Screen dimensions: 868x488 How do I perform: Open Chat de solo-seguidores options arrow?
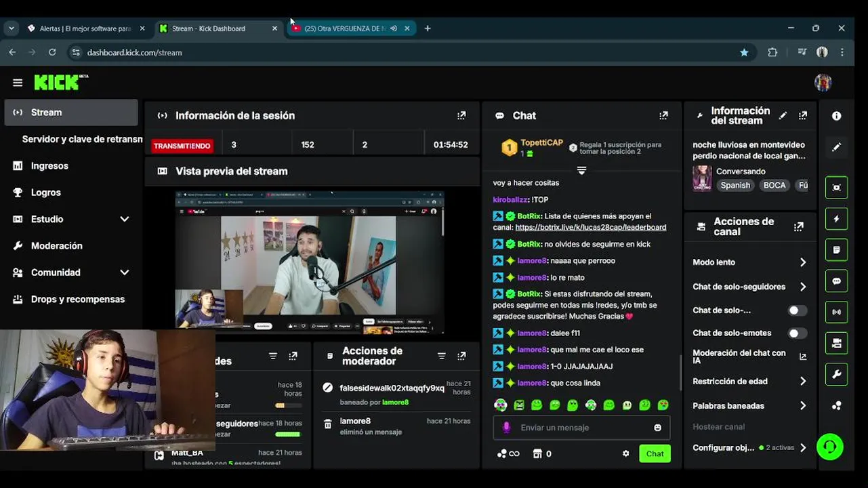(803, 287)
